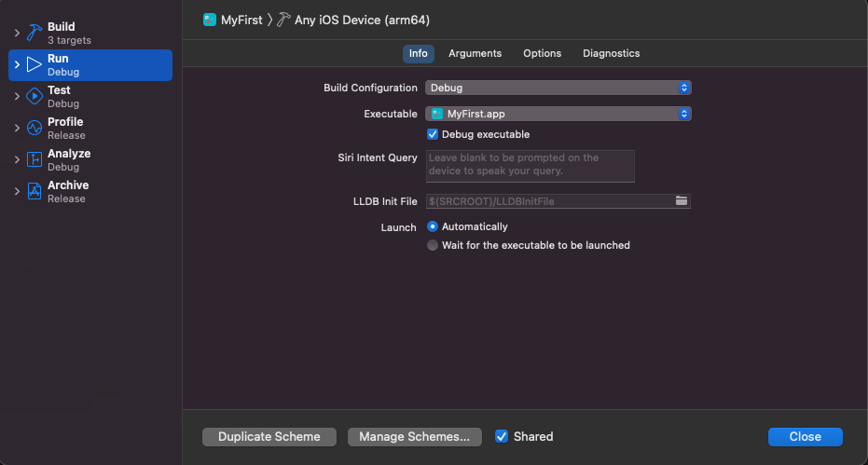
Task: Click the Profile instrument waveform icon
Action: pos(34,128)
